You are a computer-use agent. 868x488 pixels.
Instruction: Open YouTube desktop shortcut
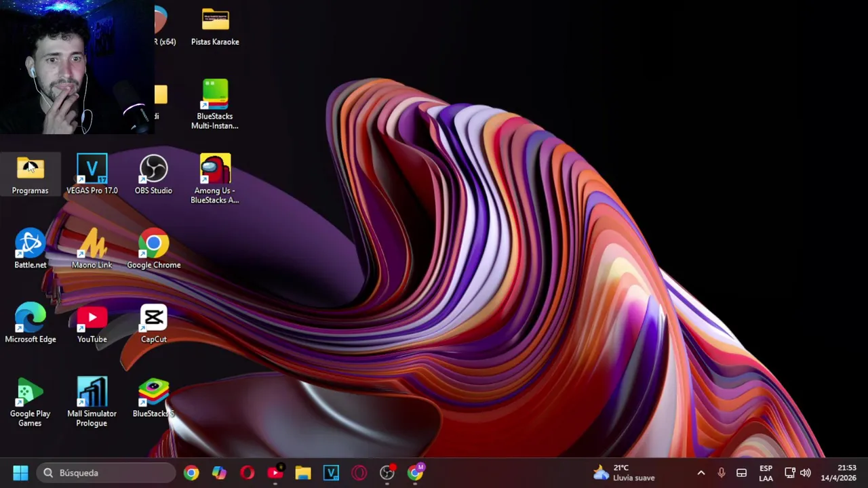point(92,324)
